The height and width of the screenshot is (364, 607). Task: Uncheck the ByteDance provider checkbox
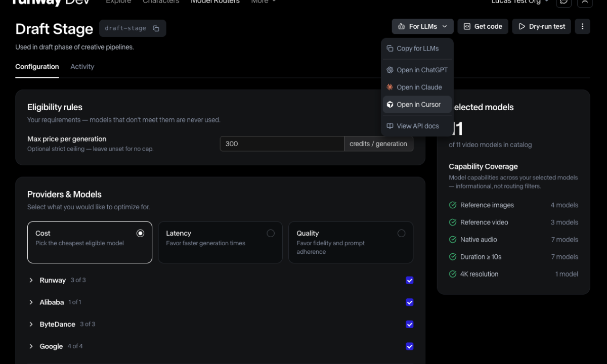410,325
